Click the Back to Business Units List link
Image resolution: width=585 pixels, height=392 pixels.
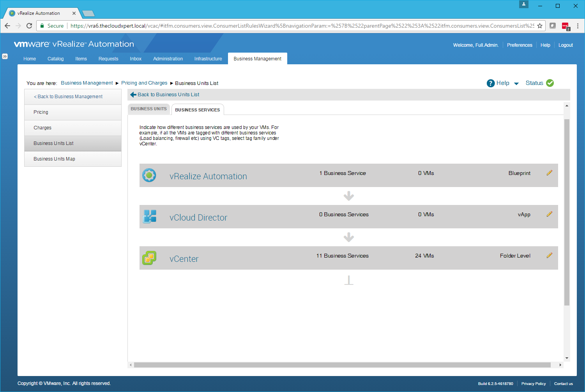click(x=168, y=95)
